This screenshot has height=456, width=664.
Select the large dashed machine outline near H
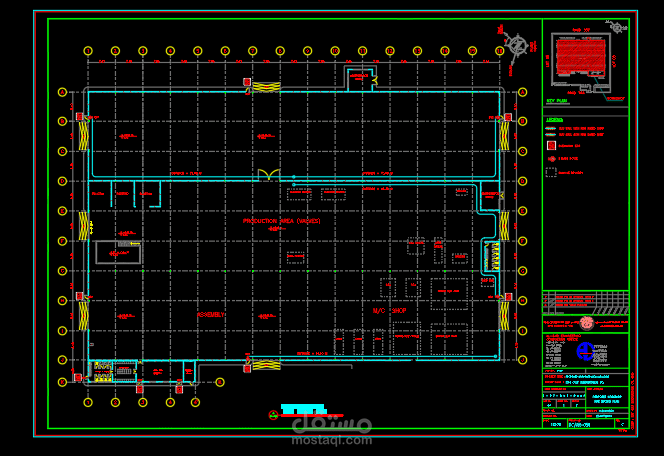449,294
